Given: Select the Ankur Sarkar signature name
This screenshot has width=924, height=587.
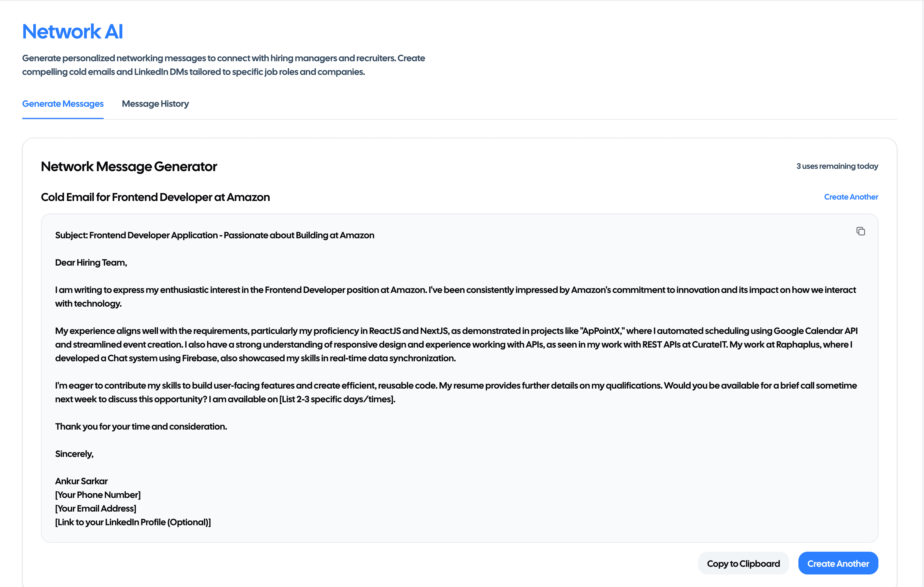Looking at the screenshot, I should (x=81, y=481).
